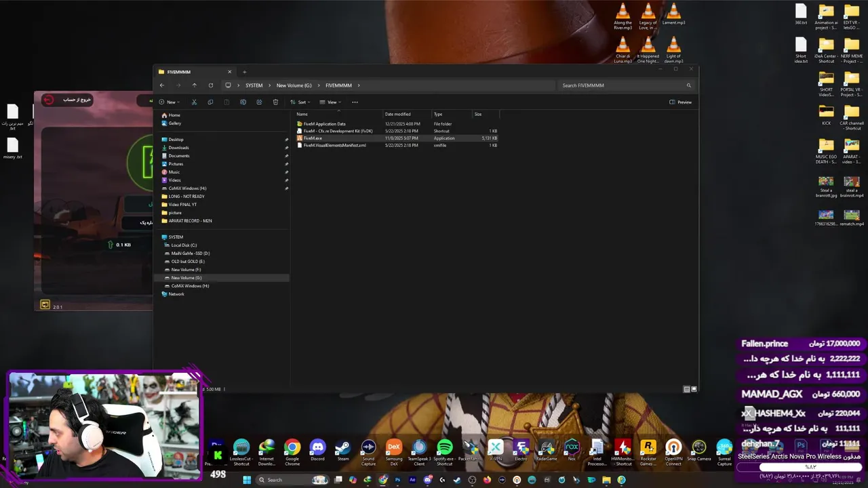Click File Explorer icon on taskbar

pyautogui.click(x=606, y=480)
